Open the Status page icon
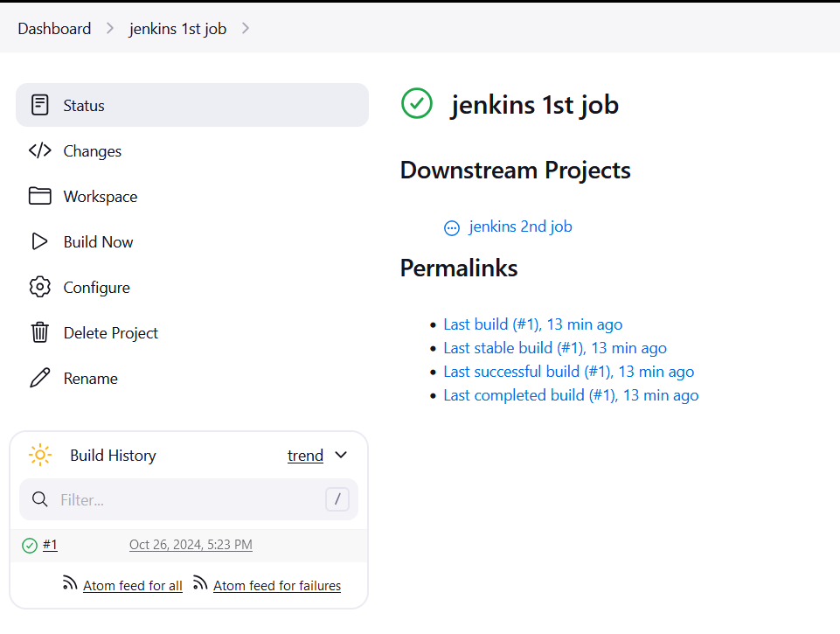840x634 pixels. pos(39,105)
